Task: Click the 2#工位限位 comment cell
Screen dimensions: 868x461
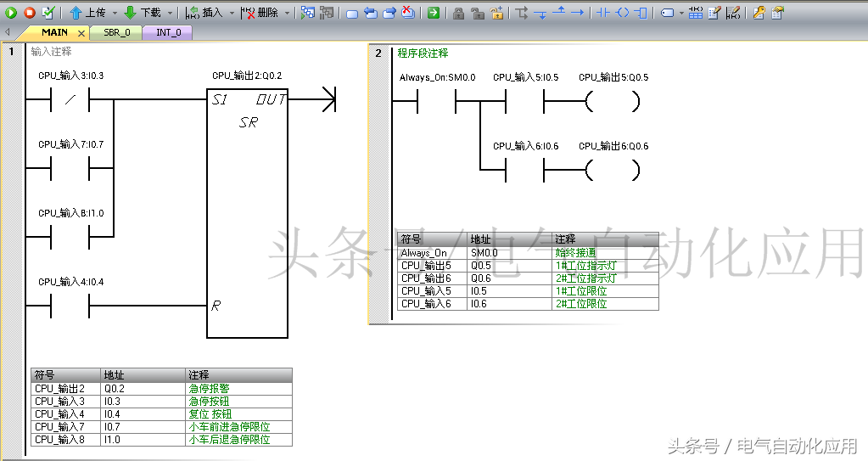Action: coord(605,304)
